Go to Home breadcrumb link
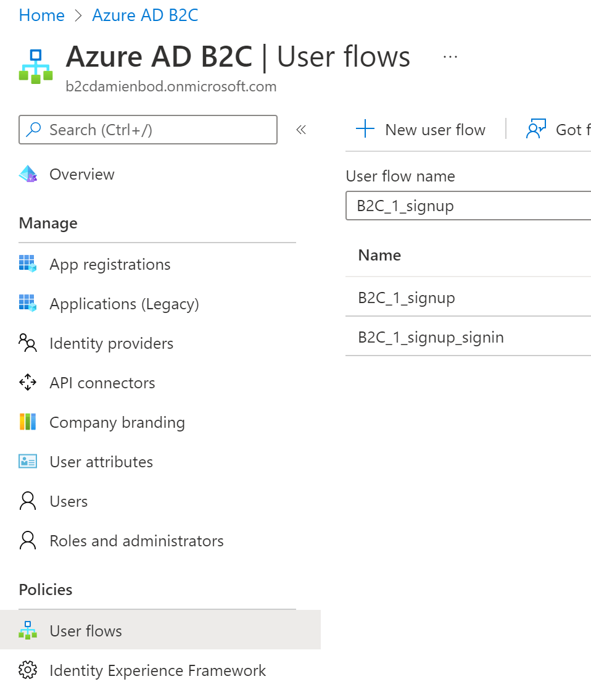Screen dimensions: 591x700 (x=42, y=15)
